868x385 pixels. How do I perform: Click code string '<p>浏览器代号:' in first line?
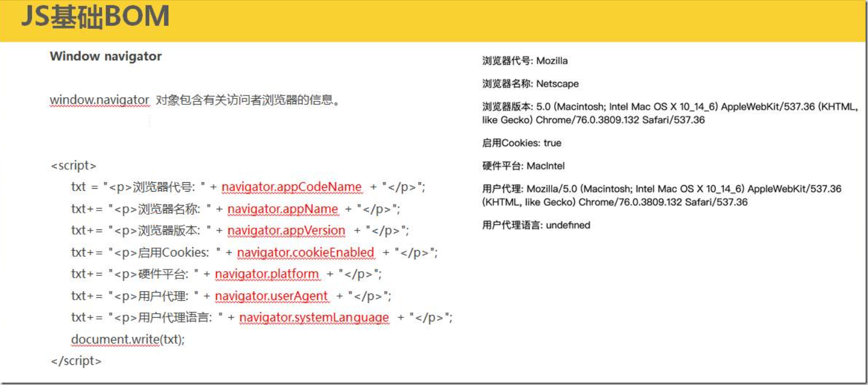point(153,187)
